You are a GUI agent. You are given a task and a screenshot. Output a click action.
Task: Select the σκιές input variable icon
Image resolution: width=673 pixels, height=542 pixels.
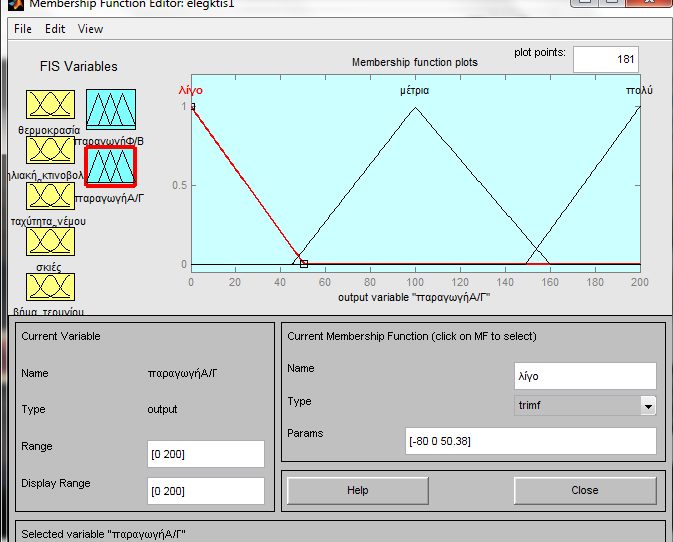pyautogui.click(x=50, y=242)
